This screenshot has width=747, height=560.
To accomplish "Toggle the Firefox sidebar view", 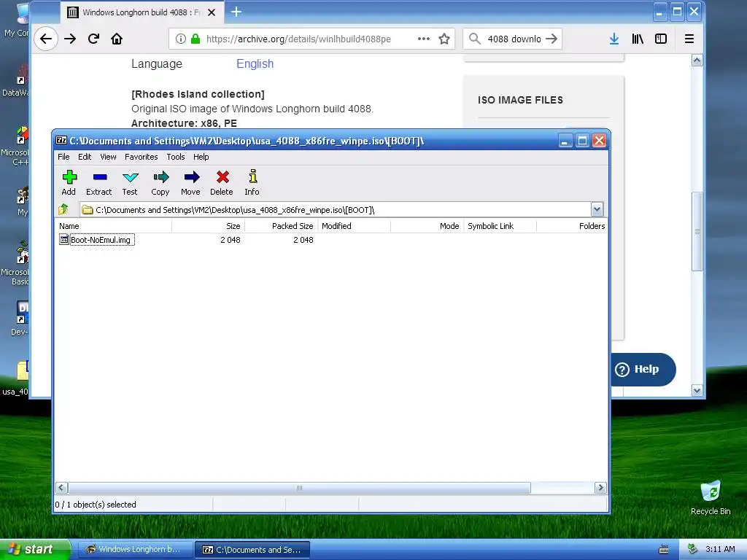I will tap(661, 39).
